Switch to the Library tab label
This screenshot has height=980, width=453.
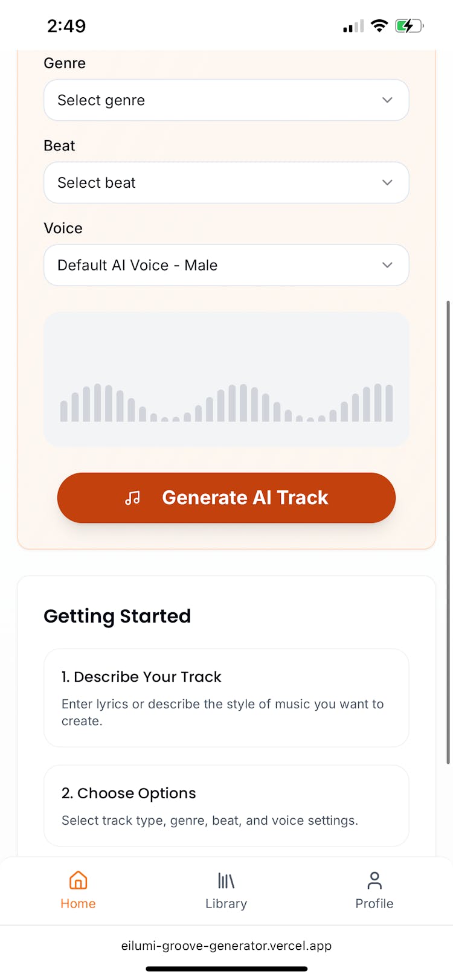[226, 904]
